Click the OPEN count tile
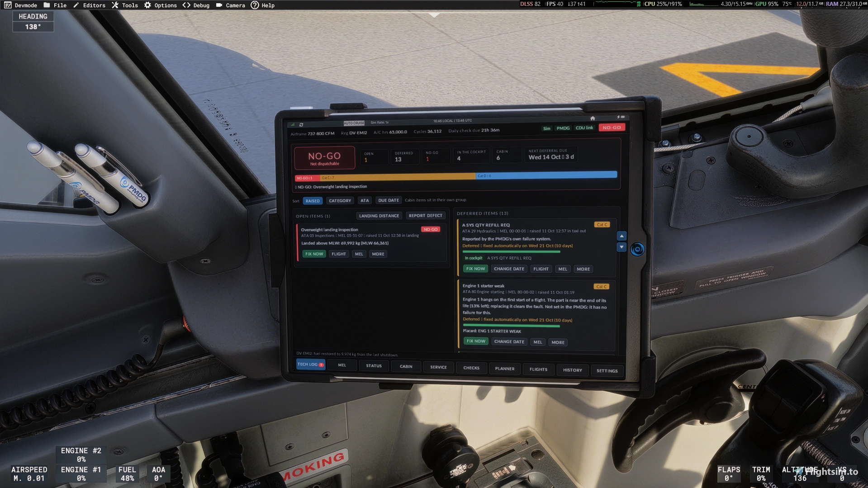The height and width of the screenshot is (488, 868). (374, 157)
